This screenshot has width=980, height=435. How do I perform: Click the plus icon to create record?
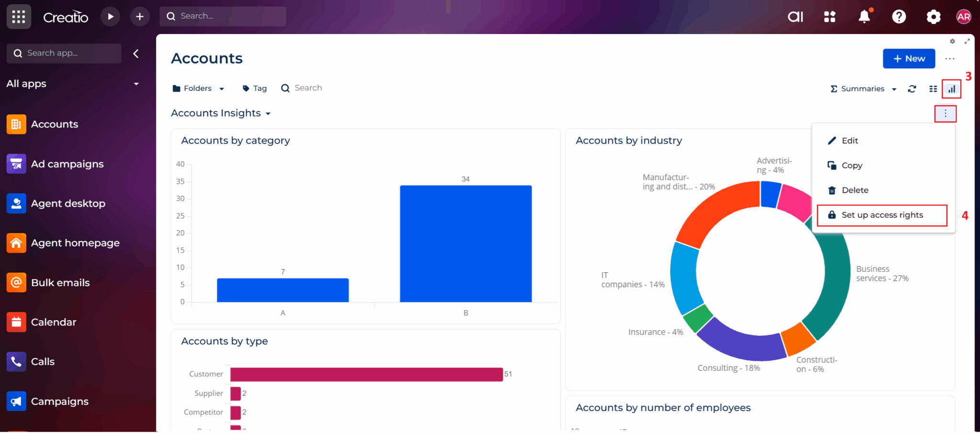[x=140, y=16]
